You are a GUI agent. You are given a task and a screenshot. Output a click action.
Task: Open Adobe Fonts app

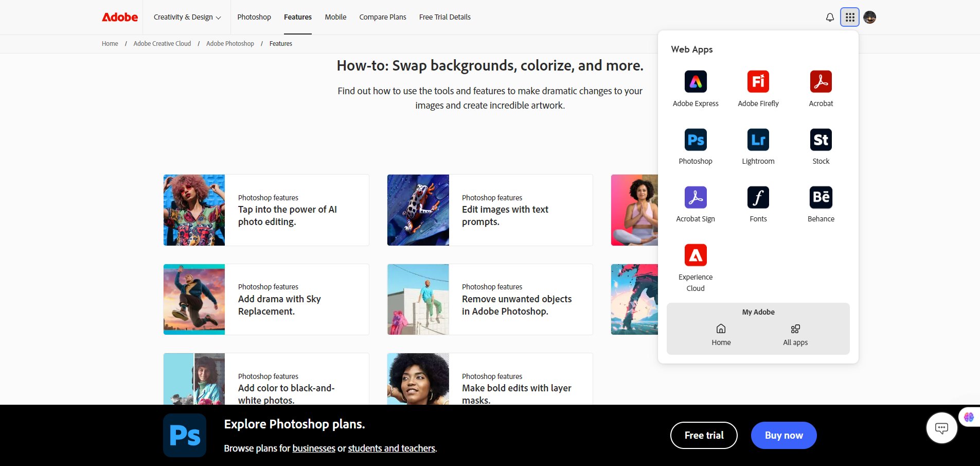758,204
